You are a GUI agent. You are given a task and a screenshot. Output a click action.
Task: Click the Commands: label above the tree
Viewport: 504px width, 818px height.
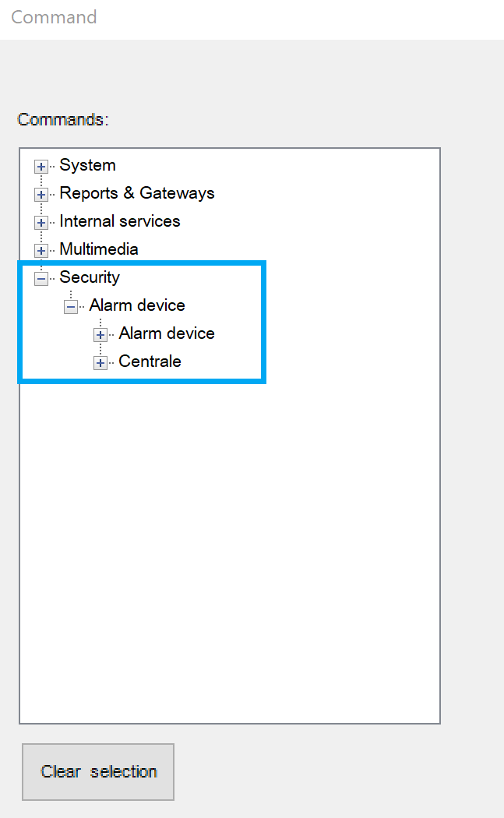(63, 120)
